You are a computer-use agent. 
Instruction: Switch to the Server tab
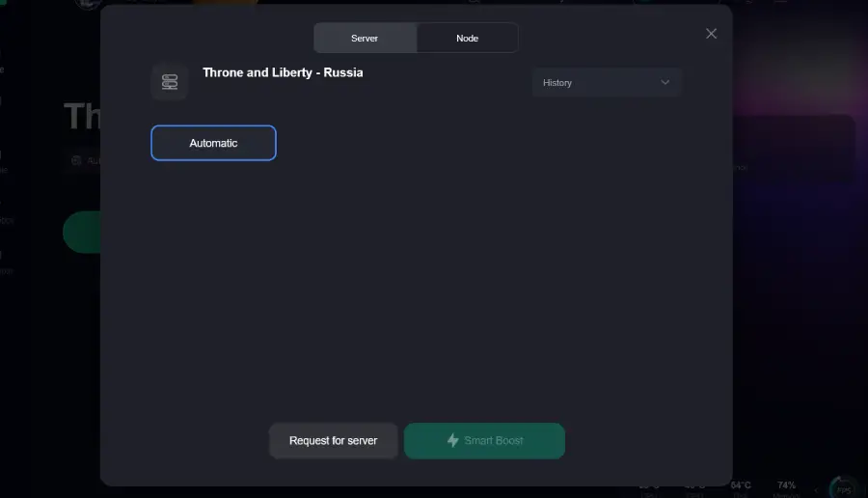[365, 39]
